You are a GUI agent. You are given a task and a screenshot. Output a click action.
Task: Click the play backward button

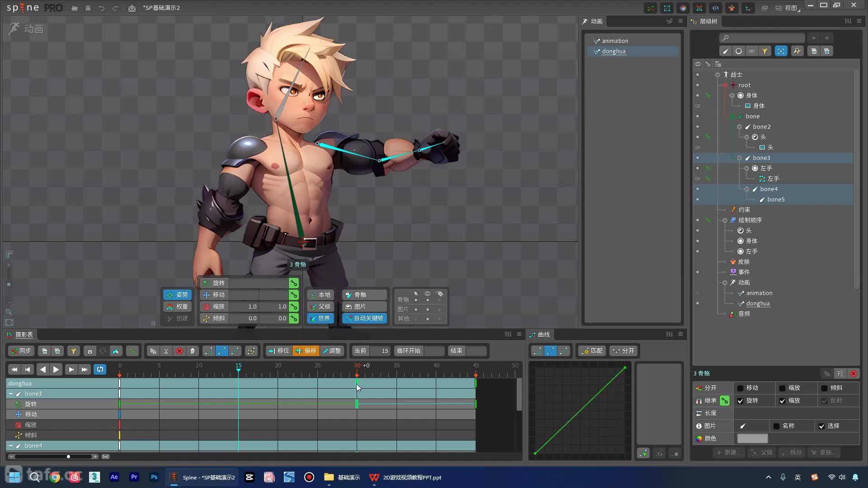[42, 370]
